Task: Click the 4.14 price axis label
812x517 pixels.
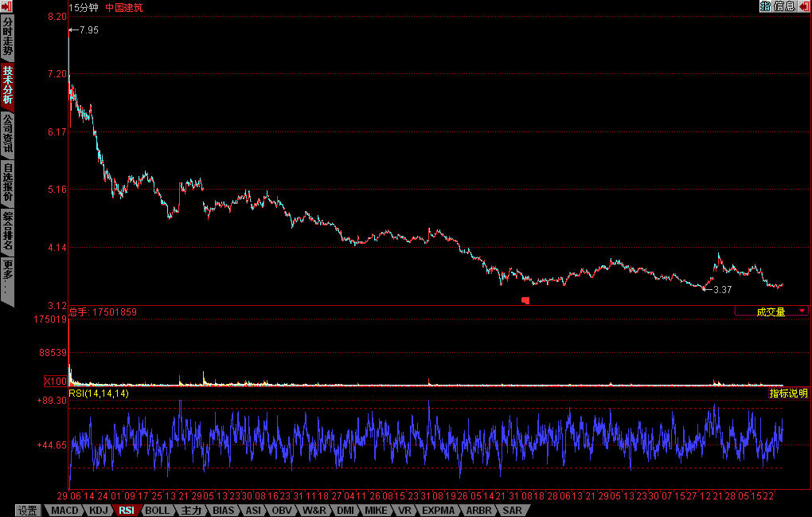Action: (57, 248)
